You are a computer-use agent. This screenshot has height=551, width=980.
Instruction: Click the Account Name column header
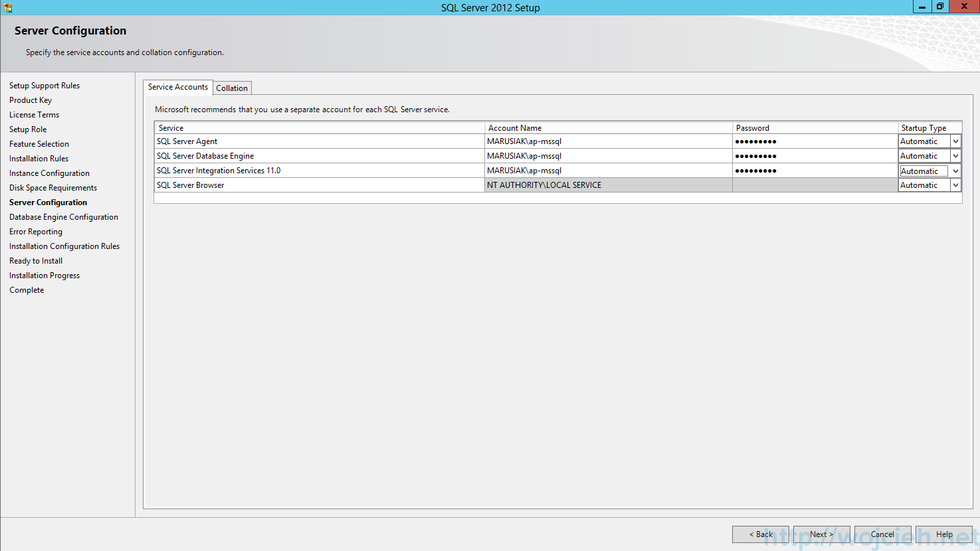coord(609,128)
